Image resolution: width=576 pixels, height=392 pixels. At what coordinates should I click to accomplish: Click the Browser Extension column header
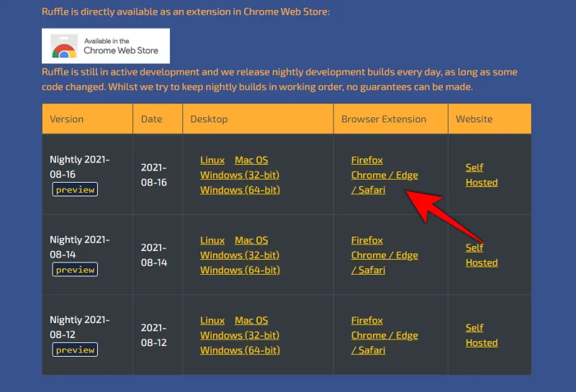[391, 119]
